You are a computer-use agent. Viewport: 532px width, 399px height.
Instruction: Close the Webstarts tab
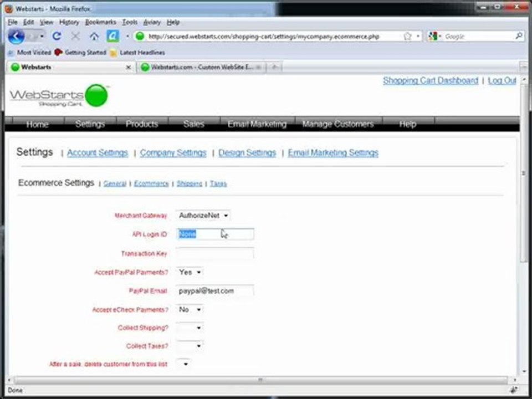(x=128, y=67)
